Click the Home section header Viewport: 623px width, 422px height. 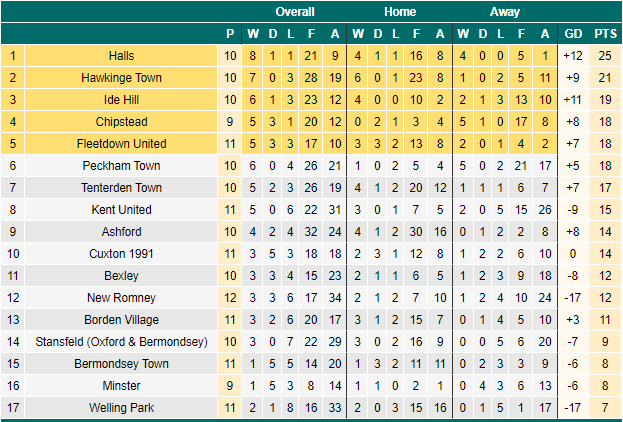(x=400, y=12)
